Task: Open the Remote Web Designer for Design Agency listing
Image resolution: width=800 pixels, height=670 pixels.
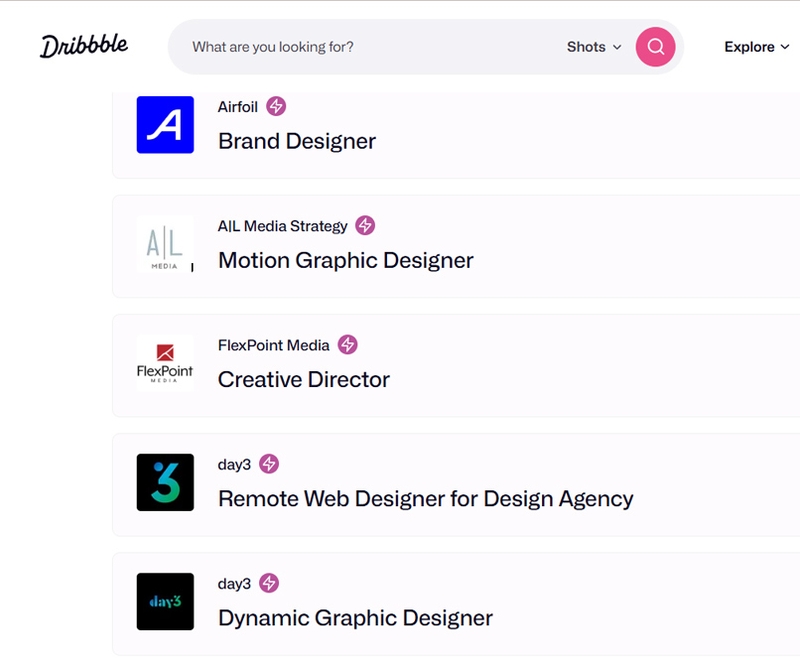Action: 426,499
